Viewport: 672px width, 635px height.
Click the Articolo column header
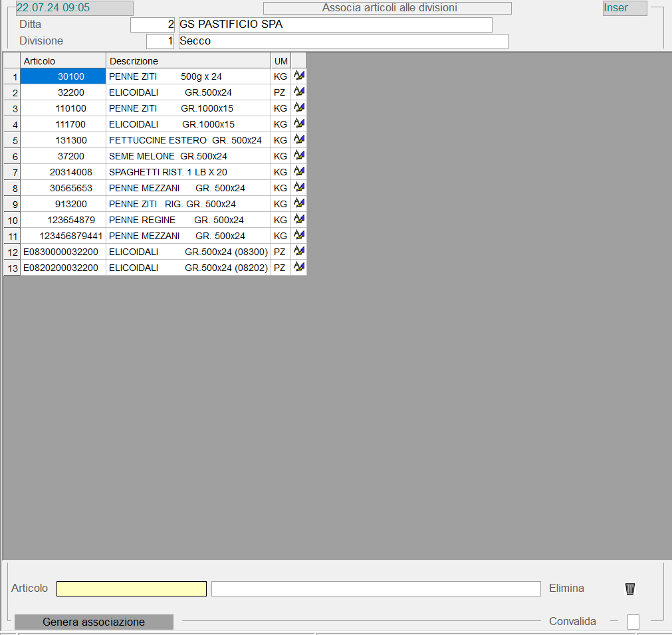point(63,61)
